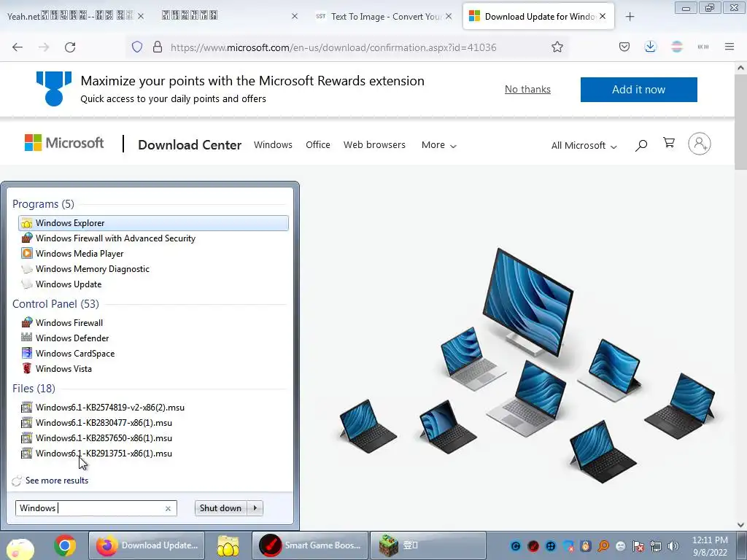Expand the All Microsoft dropdown

[584, 145]
